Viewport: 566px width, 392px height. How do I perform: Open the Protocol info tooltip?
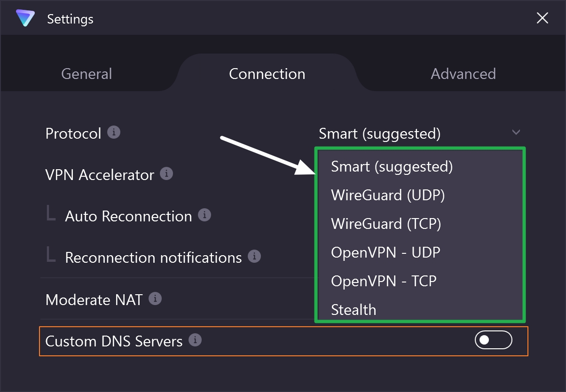pyautogui.click(x=114, y=132)
